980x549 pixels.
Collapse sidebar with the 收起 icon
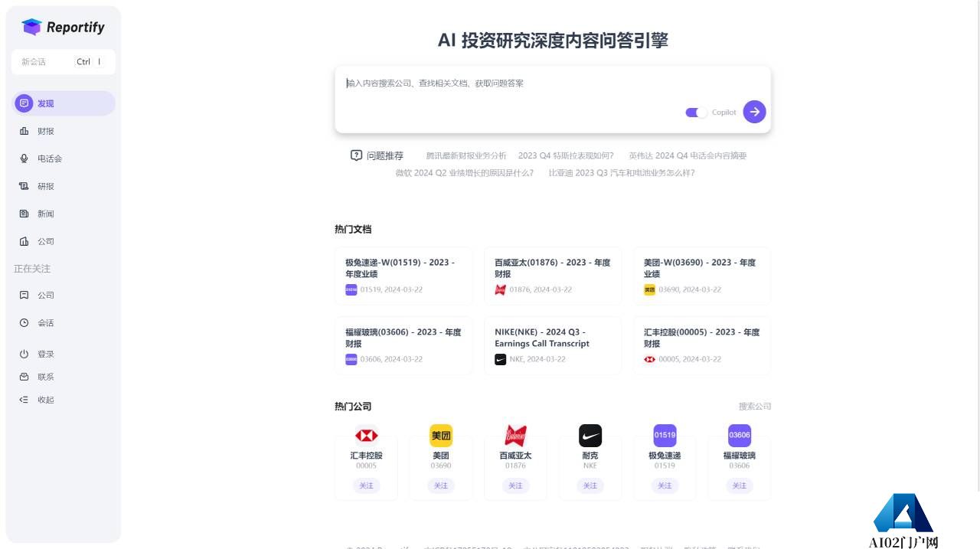[24, 400]
